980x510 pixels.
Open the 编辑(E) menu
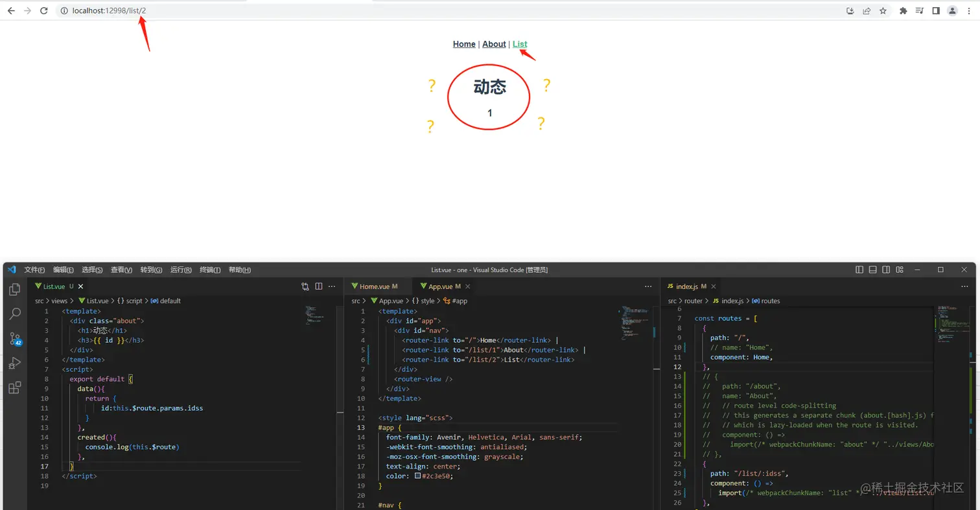(x=64, y=270)
